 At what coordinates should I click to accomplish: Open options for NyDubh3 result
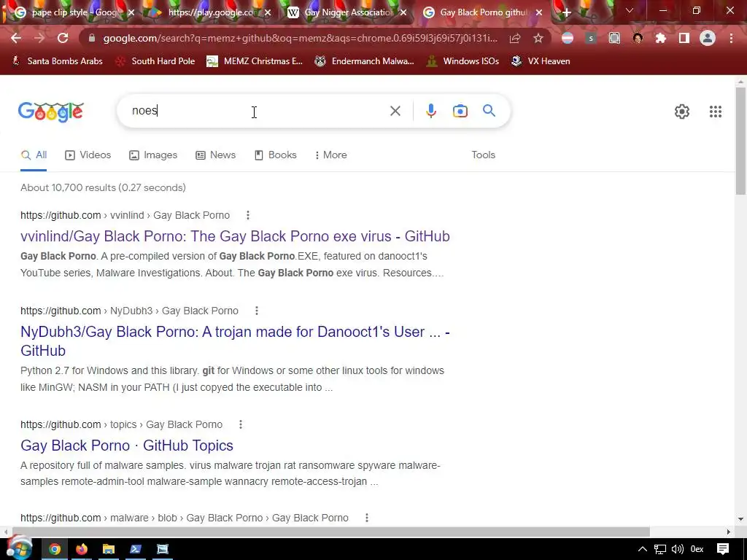[256, 311]
